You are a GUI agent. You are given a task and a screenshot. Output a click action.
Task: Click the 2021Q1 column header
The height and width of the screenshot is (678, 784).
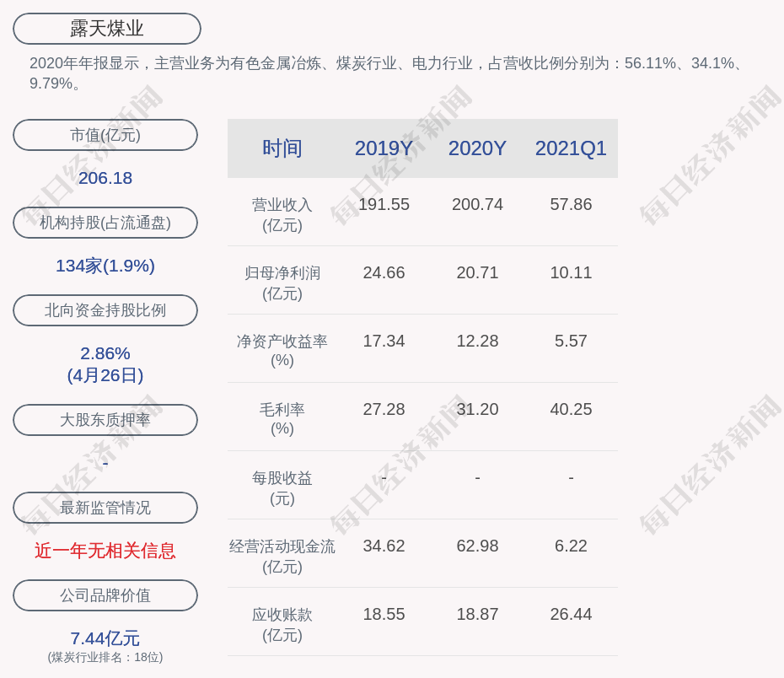[571, 148]
